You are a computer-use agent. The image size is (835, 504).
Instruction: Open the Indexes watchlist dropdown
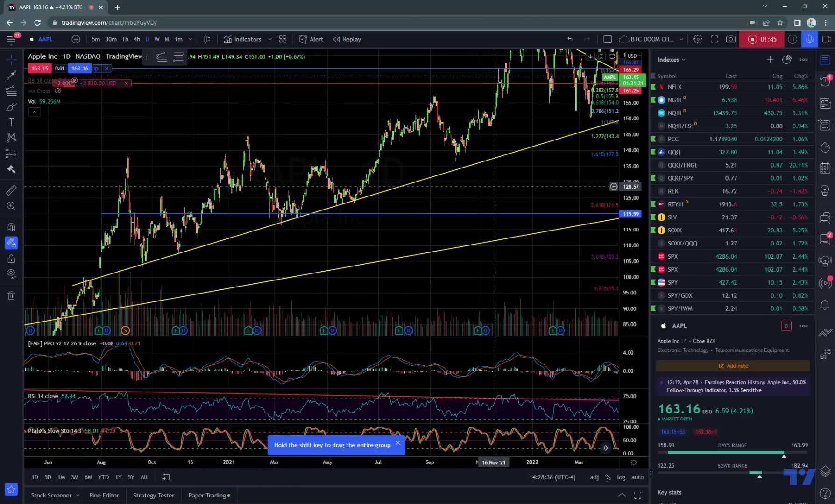(x=672, y=59)
